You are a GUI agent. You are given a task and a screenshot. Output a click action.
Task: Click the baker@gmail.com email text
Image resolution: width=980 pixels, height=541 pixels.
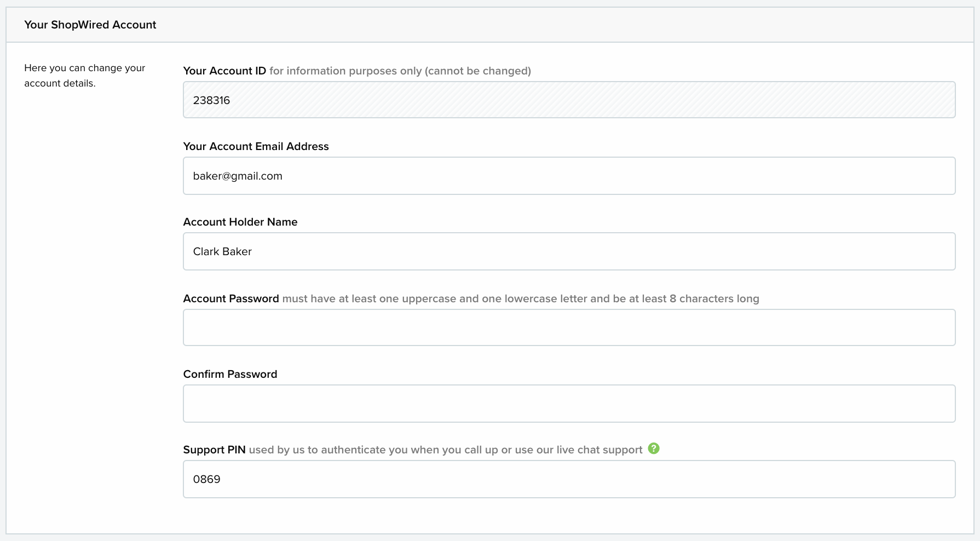pyautogui.click(x=238, y=176)
